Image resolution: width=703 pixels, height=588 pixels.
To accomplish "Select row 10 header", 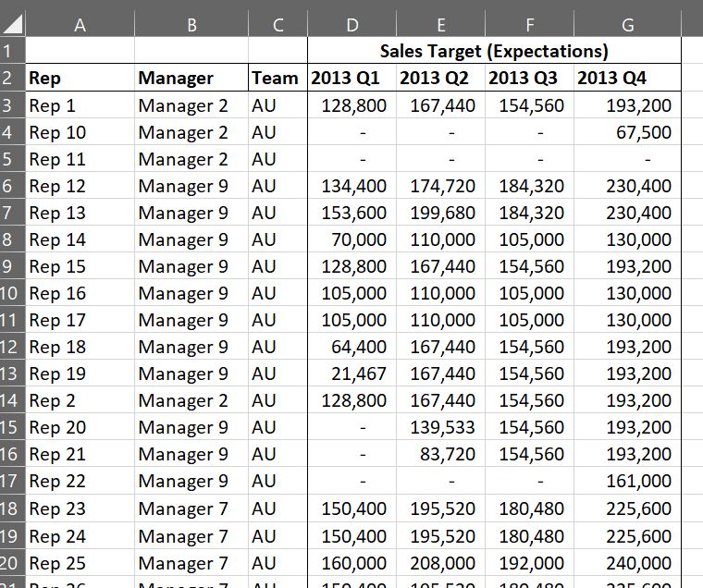I will [x=13, y=293].
